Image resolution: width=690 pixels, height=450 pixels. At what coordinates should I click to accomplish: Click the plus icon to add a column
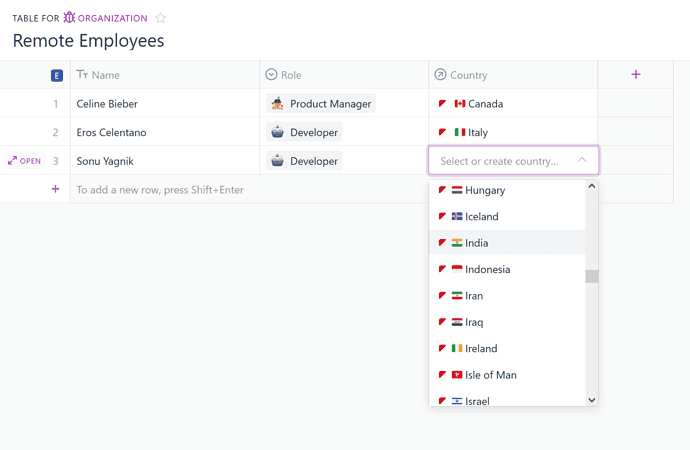coord(635,75)
